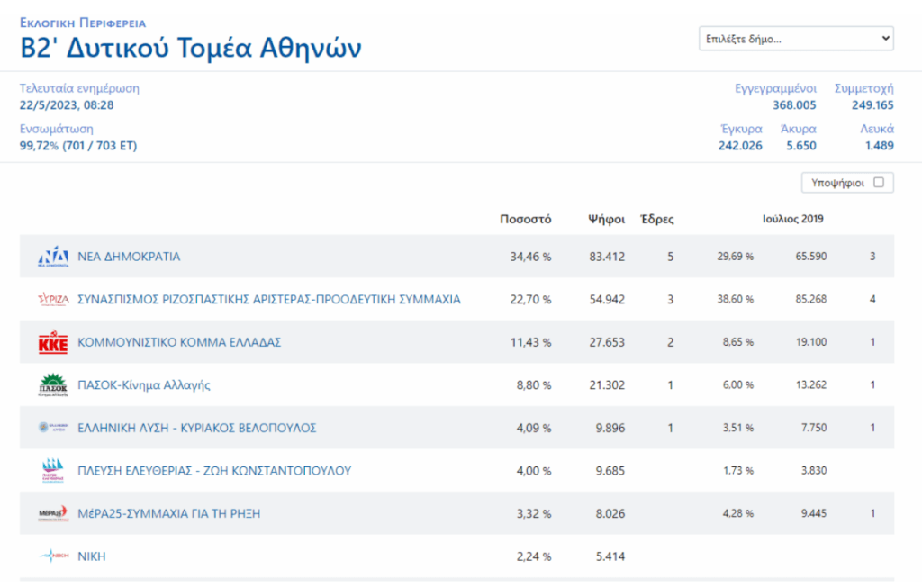Click the SYRIZA party logo
The width and height of the screenshot is (922, 588).
pos(52,299)
